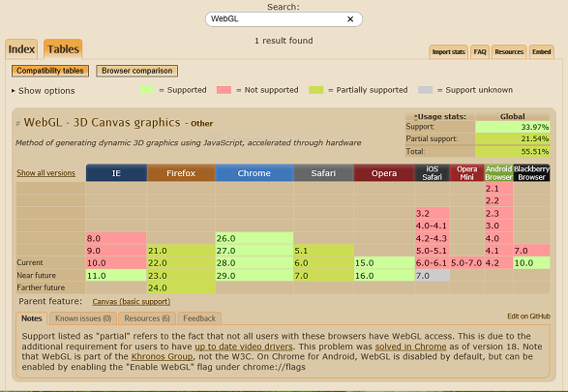The image size is (568, 392).
Task: Select the Safari column header
Action: click(323, 173)
